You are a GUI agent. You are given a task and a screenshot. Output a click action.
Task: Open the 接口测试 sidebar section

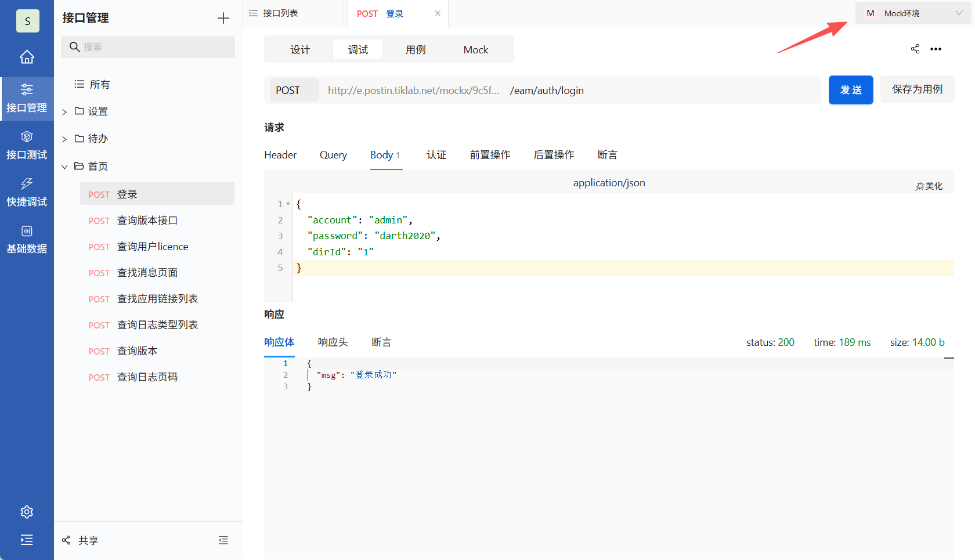coord(27,145)
